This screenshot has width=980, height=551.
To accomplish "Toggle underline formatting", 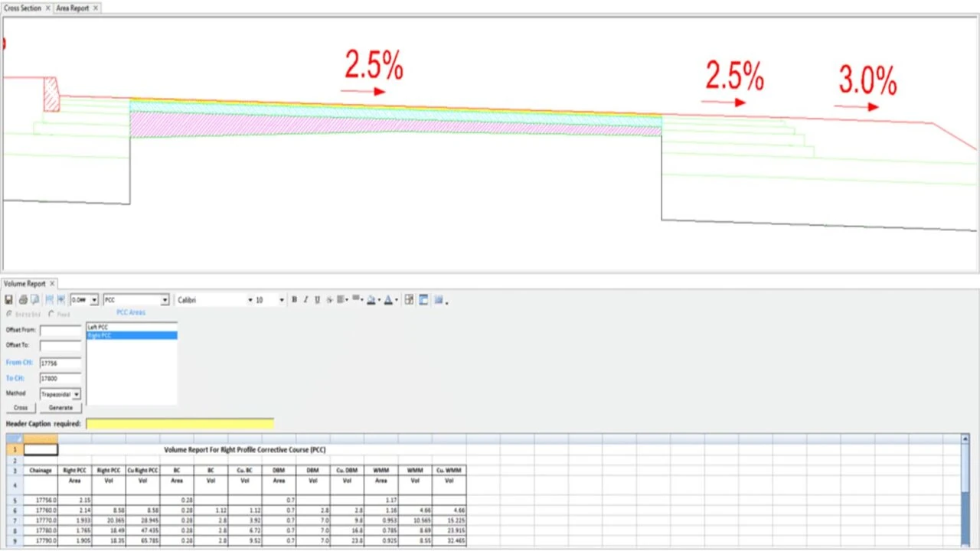I will click(317, 300).
